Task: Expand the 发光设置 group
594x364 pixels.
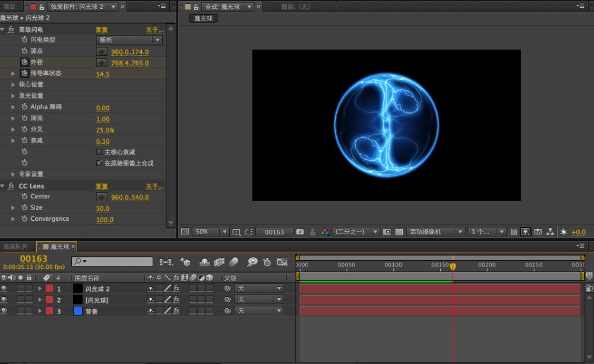Action: click(13, 96)
